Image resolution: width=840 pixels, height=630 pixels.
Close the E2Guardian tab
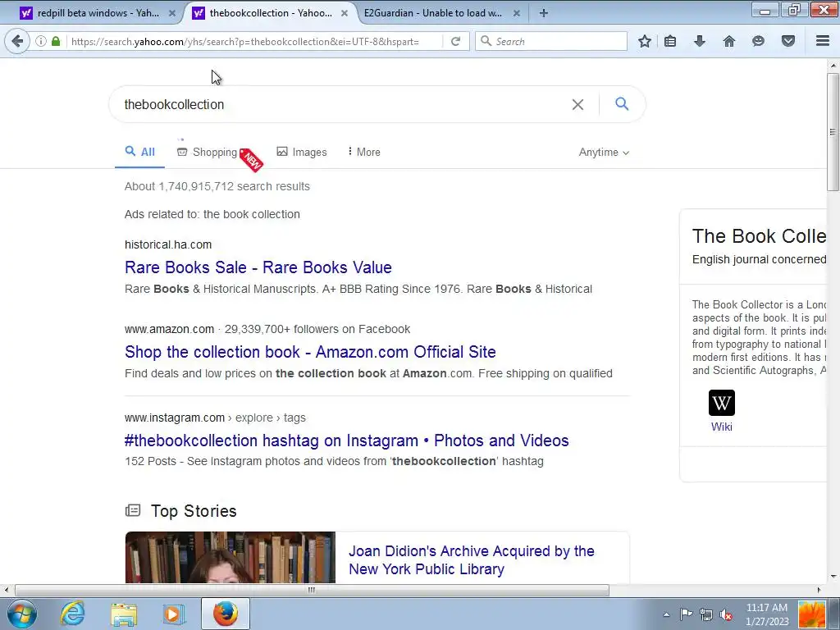(x=517, y=13)
